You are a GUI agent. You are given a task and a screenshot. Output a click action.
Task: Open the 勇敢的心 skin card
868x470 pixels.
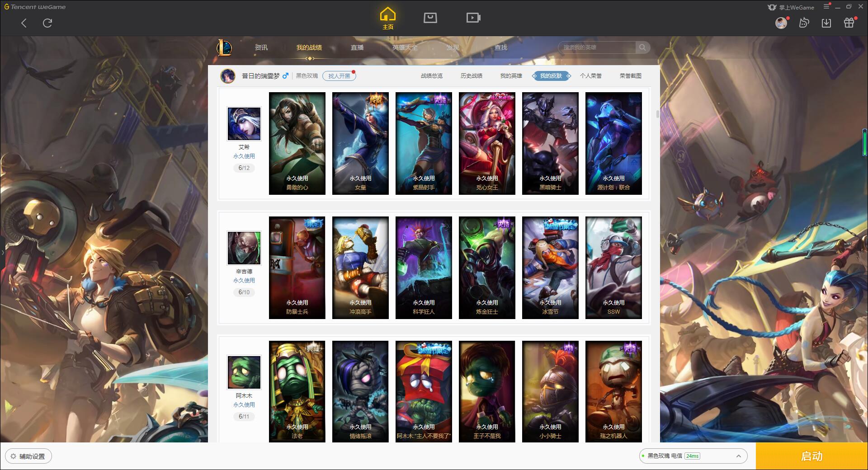point(297,144)
